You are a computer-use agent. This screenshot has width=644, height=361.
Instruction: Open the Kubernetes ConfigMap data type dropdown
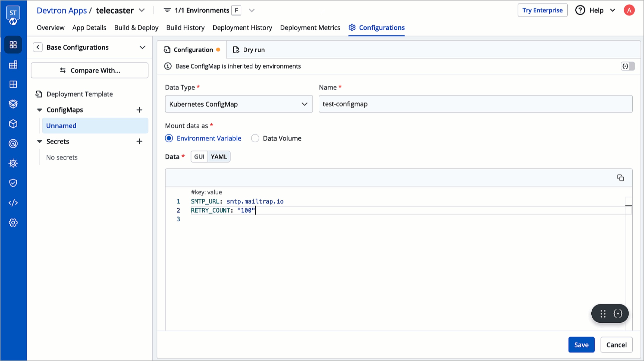238,104
